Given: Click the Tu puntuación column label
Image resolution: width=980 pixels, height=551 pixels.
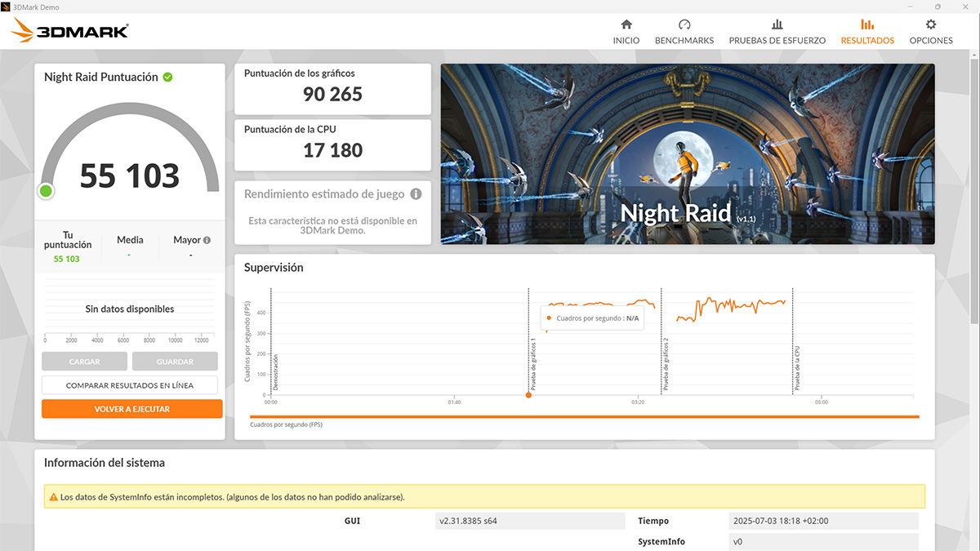Looking at the screenshot, I should coord(67,240).
